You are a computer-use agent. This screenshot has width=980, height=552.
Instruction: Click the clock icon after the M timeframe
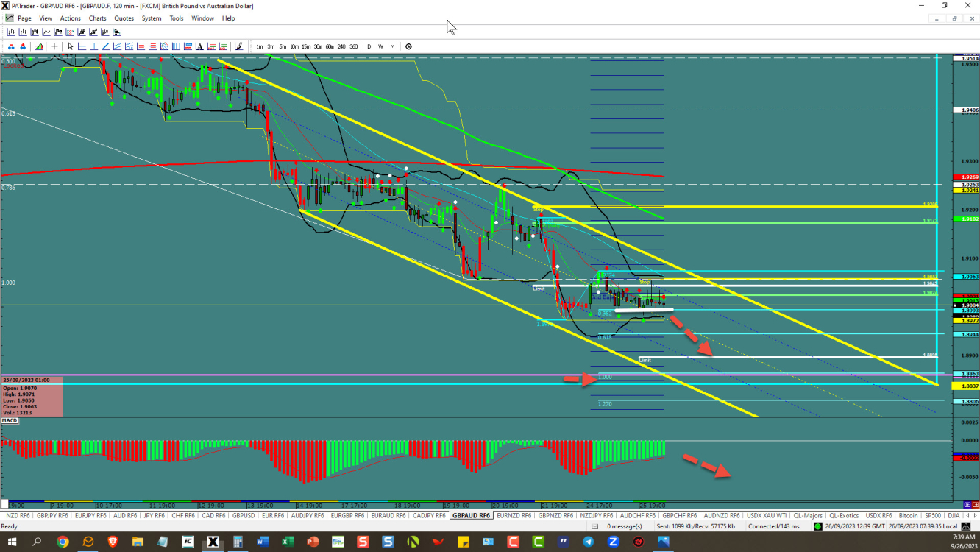pos(408,46)
